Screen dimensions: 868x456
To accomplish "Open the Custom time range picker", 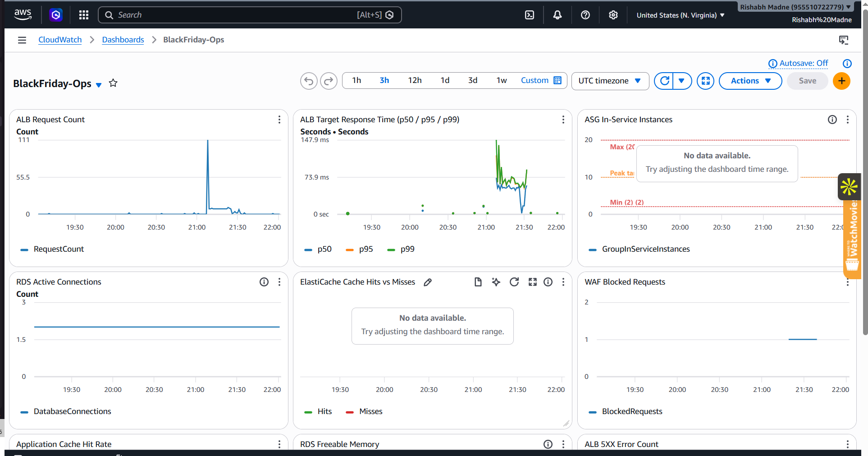I will 541,80.
